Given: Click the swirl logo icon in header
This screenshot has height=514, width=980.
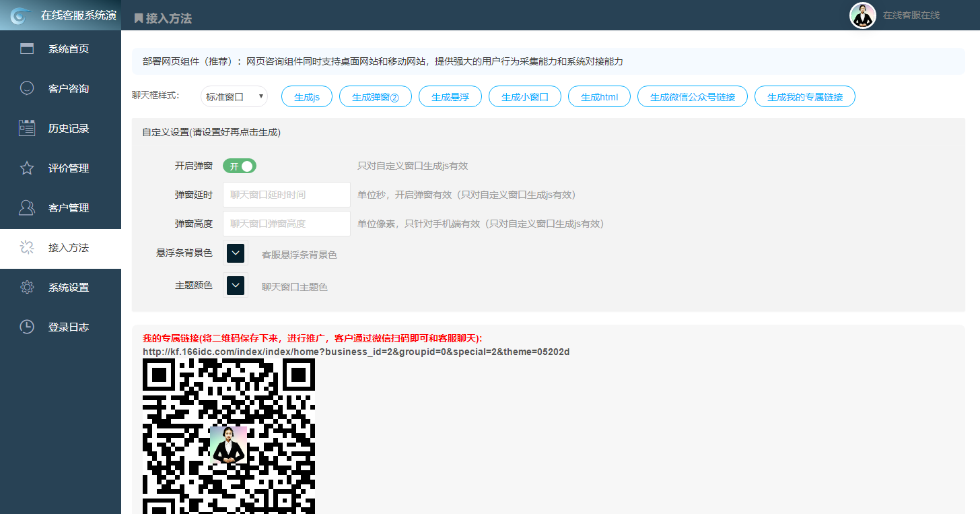Looking at the screenshot, I should tap(21, 15).
